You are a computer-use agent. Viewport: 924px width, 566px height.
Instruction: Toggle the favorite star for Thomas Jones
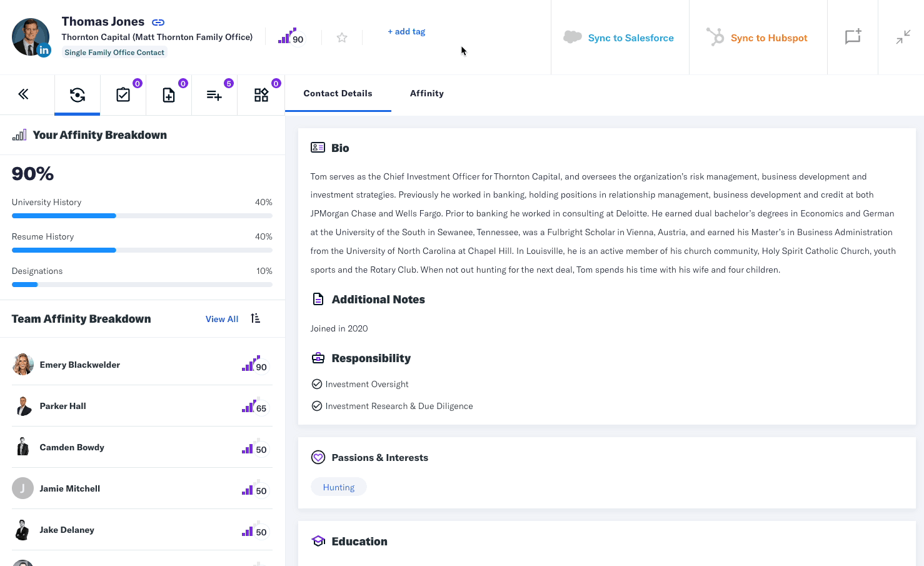pyautogui.click(x=341, y=37)
